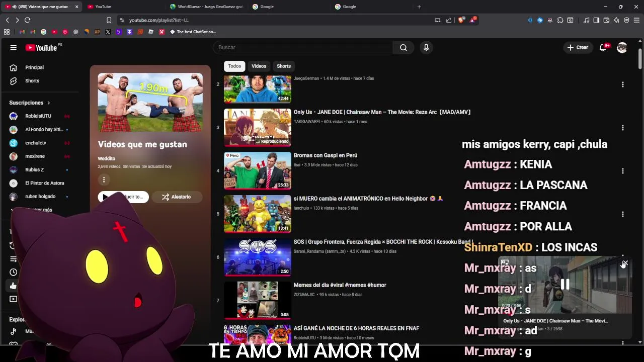This screenshot has width=644, height=362.
Task: Click the Crear button
Action: (x=578, y=47)
